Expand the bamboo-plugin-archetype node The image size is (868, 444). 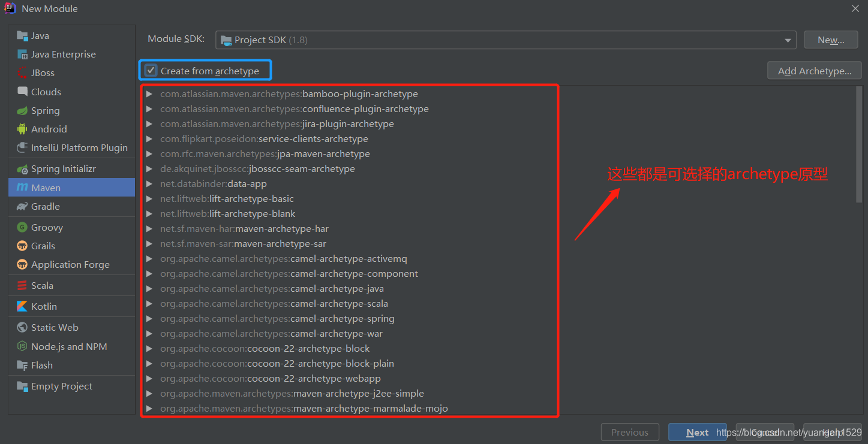click(149, 94)
